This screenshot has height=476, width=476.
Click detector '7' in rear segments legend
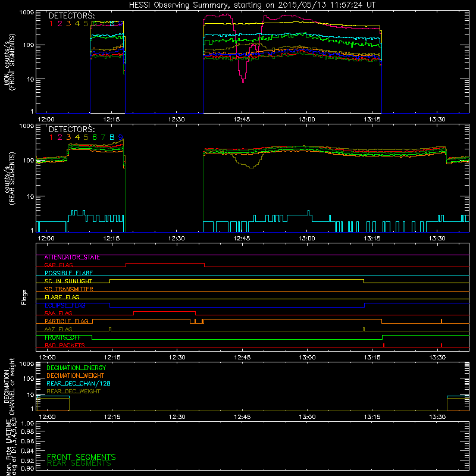103,137
